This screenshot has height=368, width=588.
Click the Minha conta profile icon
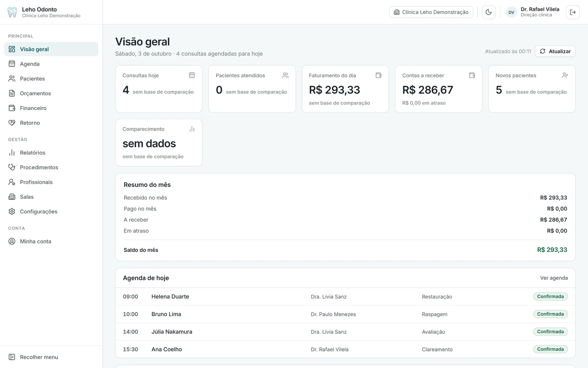[12, 241]
